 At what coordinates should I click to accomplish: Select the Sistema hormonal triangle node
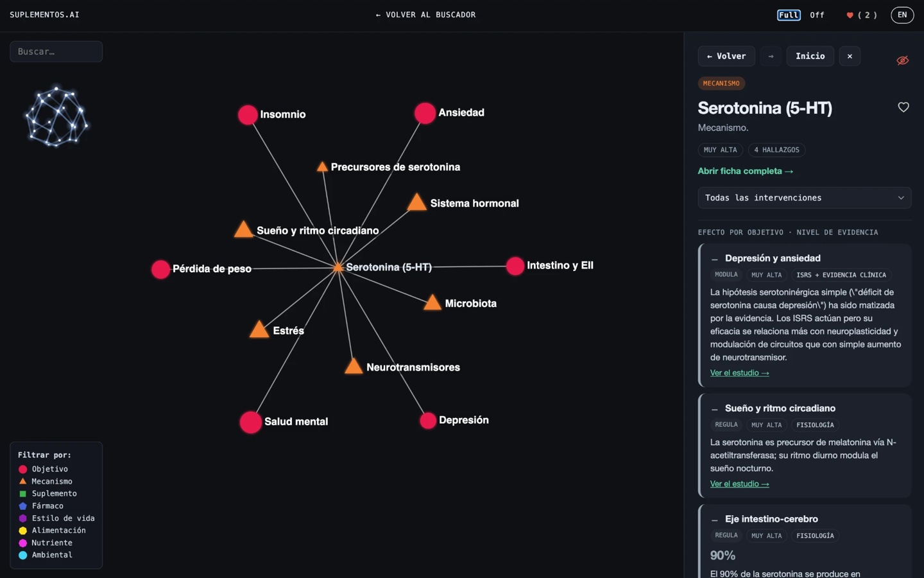pyautogui.click(x=417, y=202)
